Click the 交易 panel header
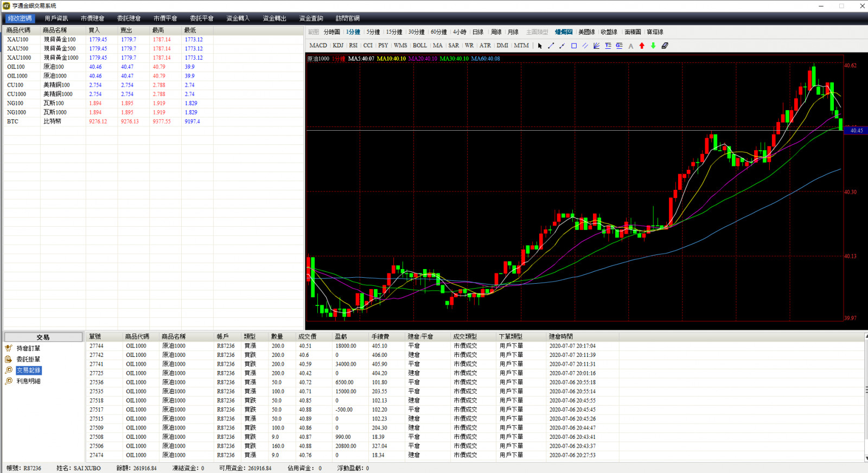Image resolution: width=868 pixels, height=473 pixels. (x=43, y=337)
